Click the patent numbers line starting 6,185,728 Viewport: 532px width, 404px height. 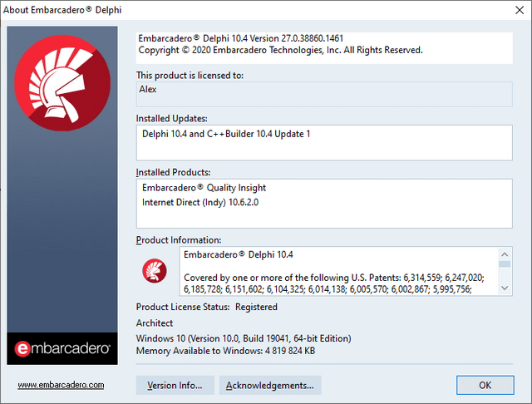[328, 289]
